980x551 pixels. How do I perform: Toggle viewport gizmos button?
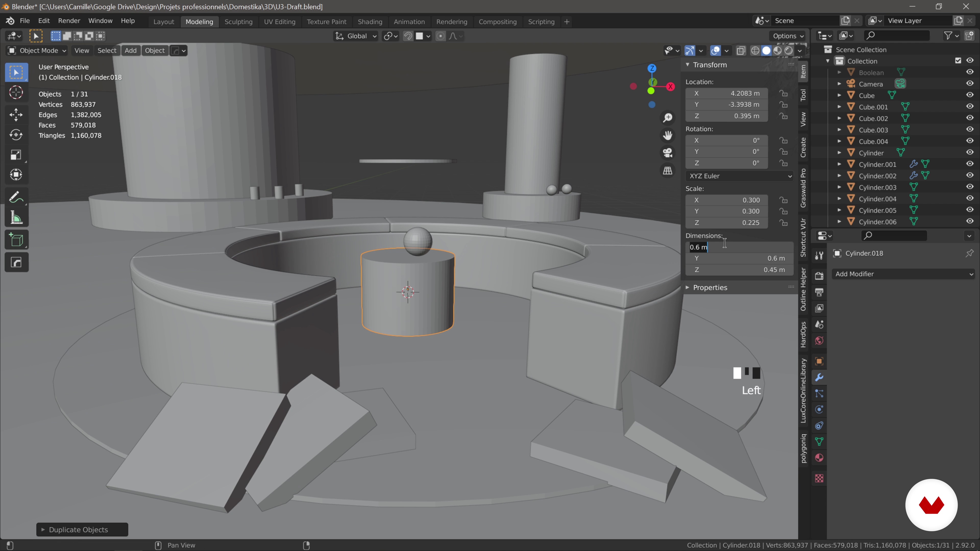pyautogui.click(x=689, y=51)
